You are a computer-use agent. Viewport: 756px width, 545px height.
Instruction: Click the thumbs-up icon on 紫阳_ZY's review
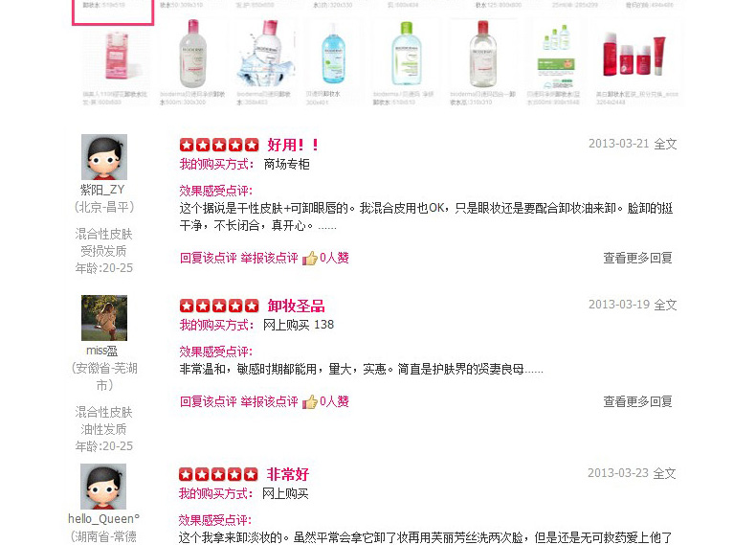click(x=310, y=259)
